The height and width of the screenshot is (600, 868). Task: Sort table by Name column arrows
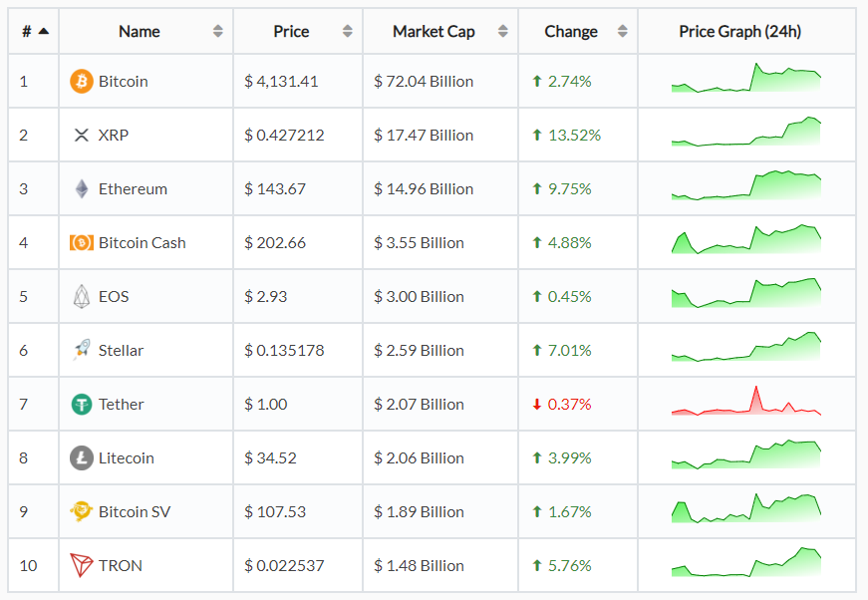pyautogui.click(x=218, y=32)
